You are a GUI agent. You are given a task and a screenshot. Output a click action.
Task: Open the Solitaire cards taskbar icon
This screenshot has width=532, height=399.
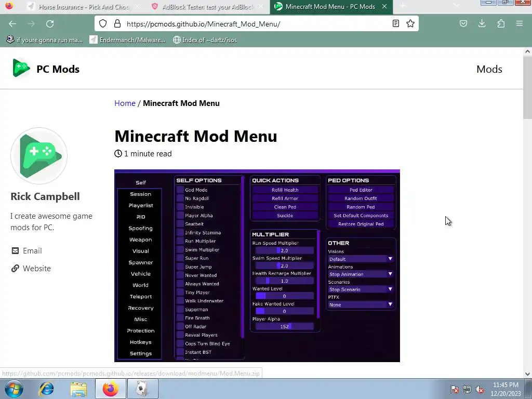tap(142, 389)
